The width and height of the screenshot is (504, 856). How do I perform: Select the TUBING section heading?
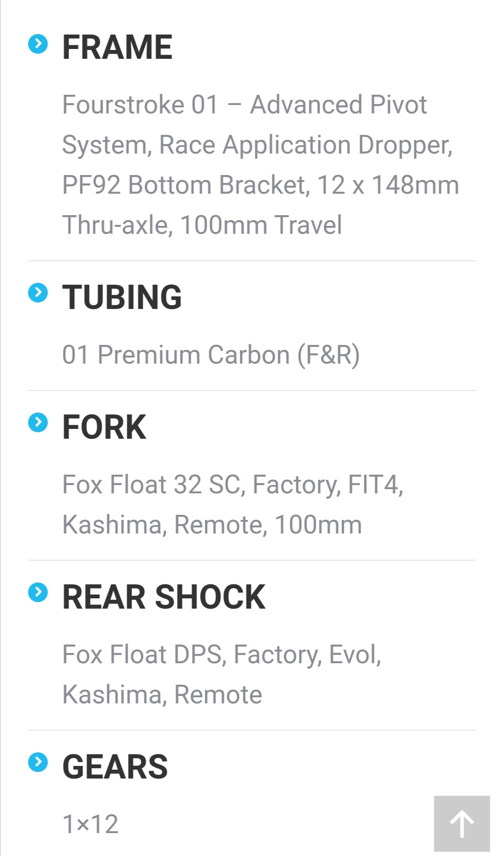click(x=122, y=297)
